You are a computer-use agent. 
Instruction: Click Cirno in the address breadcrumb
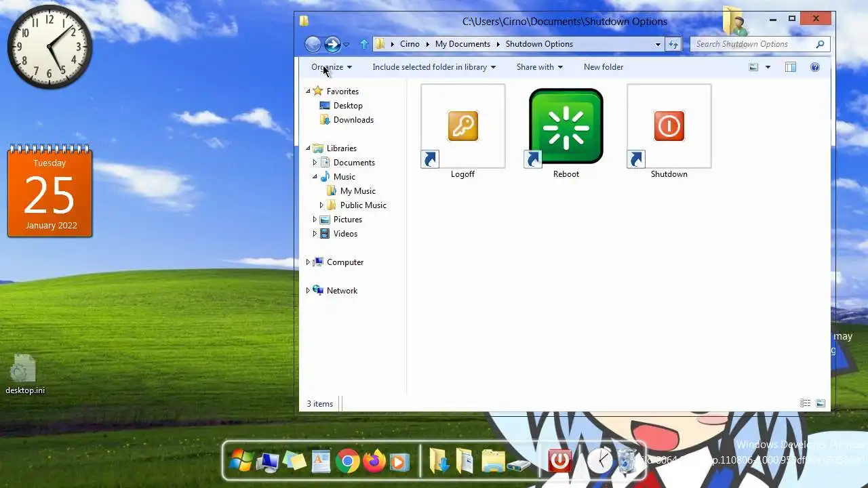410,44
